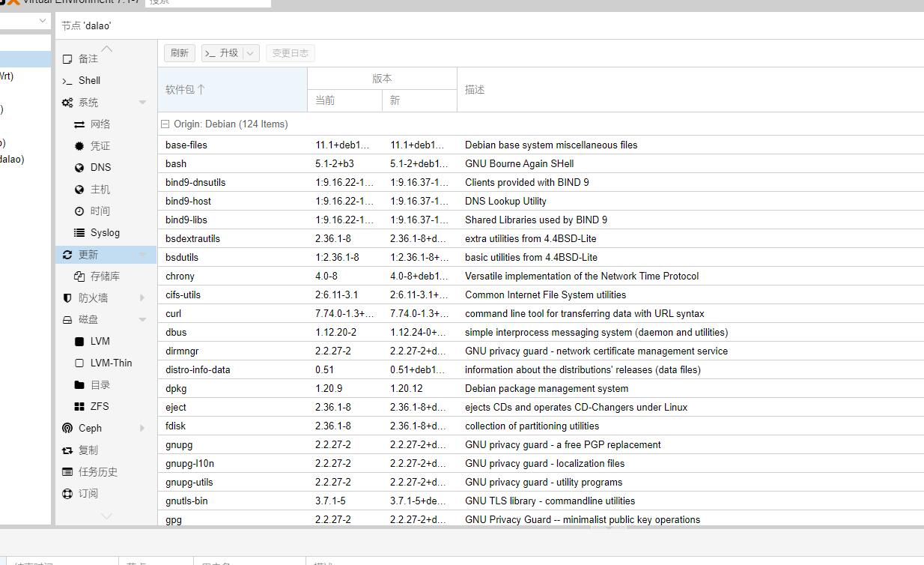Image resolution: width=924 pixels, height=565 pixels.
Task: Click the 升级 upgrade button
Action: 222,53
